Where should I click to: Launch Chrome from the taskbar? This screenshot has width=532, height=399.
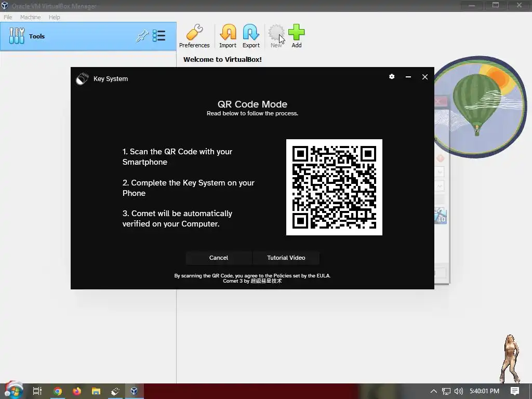pos(58,391)
